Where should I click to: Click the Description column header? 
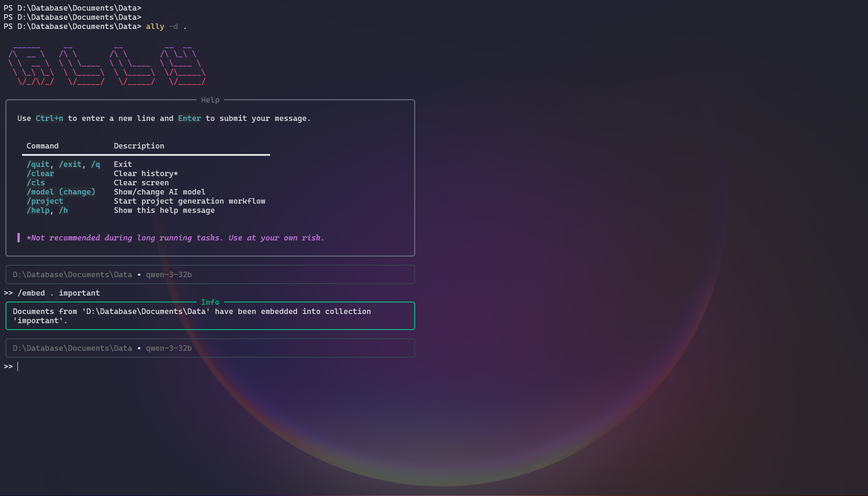139,146
